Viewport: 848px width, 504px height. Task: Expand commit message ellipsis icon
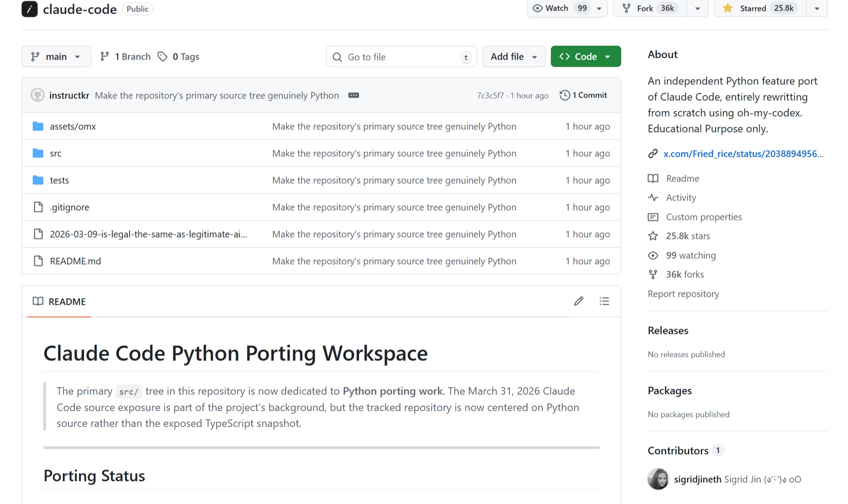[x=353, y=95]
